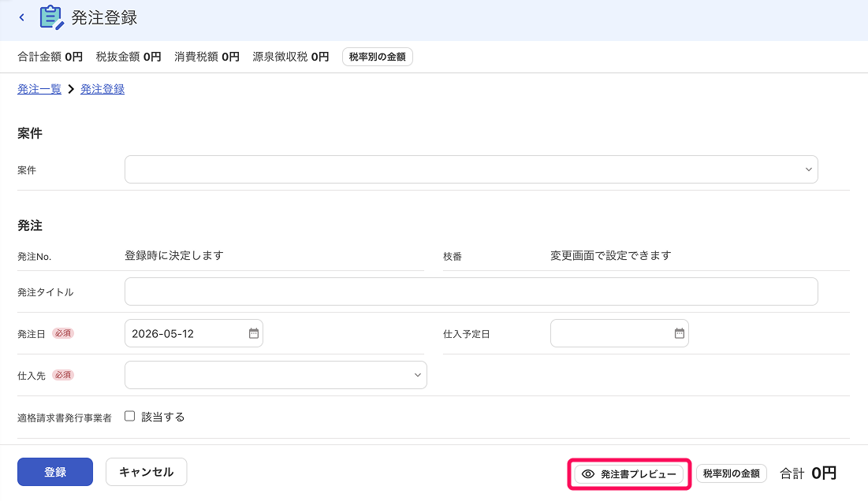The height and width of the screenshot is (501, 868).
Task: Click the 合計金額 0円 summary text
Action: tap(50, 57)
